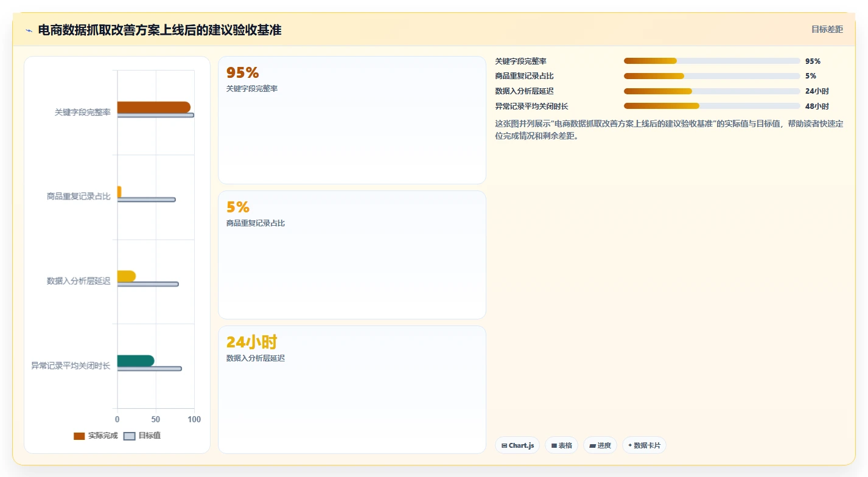This screenshot has width=868, height=477.
Task: Click the x-axis tick label 50
Action: pos(156,420)
